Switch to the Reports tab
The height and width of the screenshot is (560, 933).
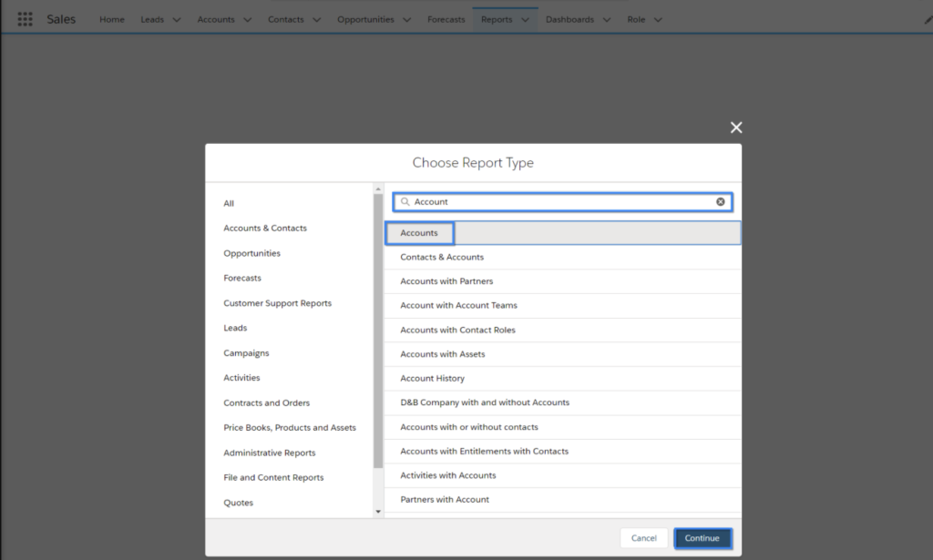pyautogui.click(x=497, y=20)
